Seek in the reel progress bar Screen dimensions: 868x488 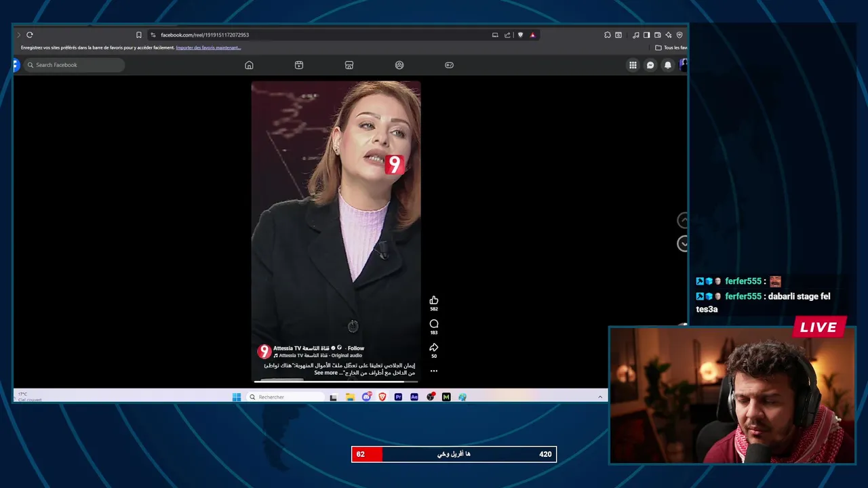(x=336, y=381)
